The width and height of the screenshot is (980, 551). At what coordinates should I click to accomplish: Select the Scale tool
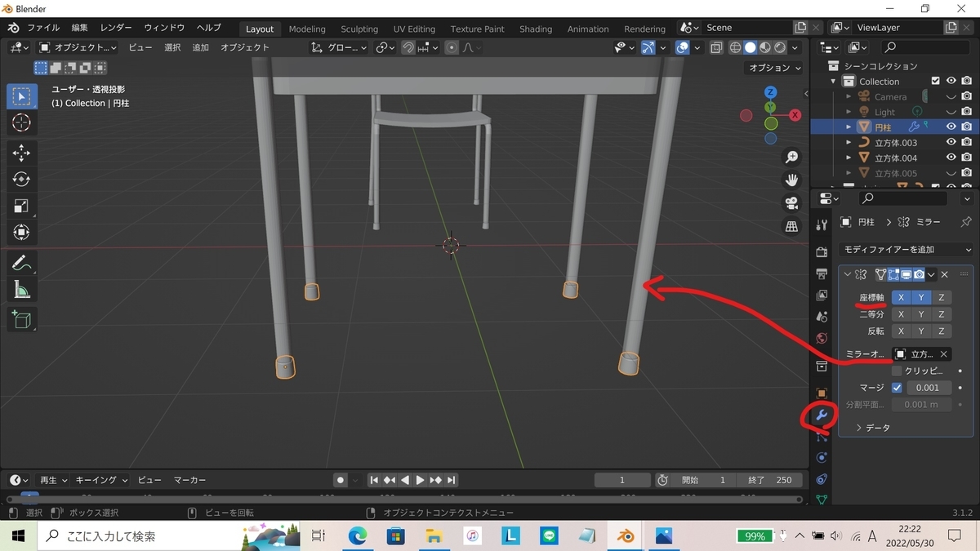pyautogui.click(x=22, y=207)
